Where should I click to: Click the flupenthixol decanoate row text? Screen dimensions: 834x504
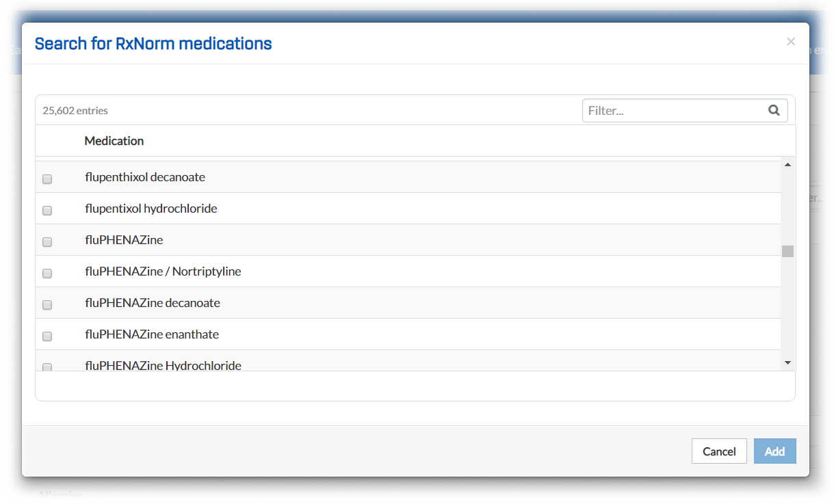tap(145, 177)
